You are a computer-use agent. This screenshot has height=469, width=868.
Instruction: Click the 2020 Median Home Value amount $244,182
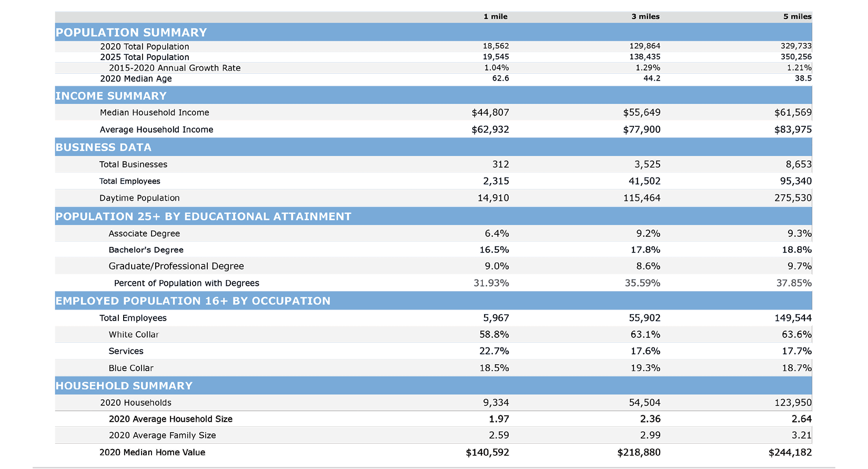tap(790, 452)
